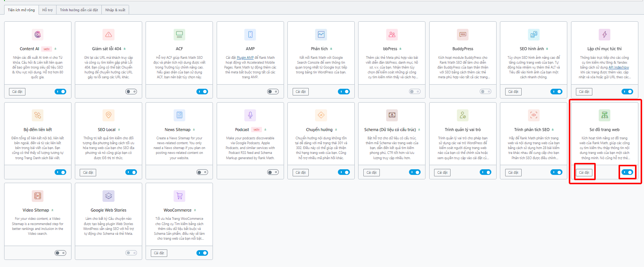Image resolution: width=644 pixels, height=267 pixels.
Task: Enable the Video Sitemap toggle
Action: pyautogui.click(x=60, y=253)
